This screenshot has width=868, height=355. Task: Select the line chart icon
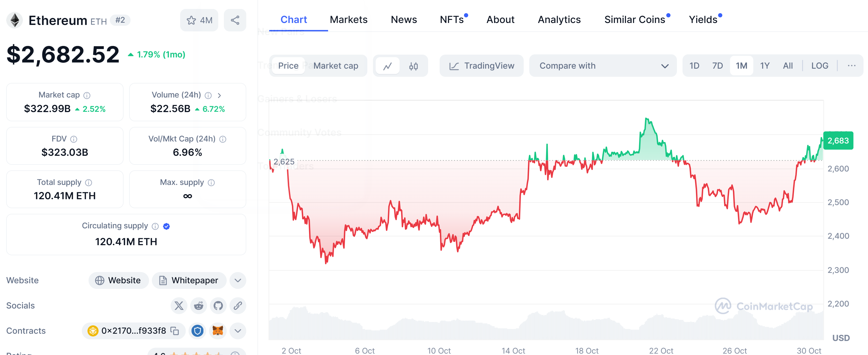click(x=387, y=66)
